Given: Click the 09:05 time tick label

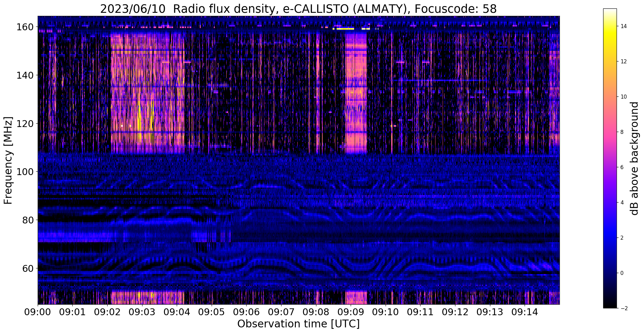Looking at the screenshot, I should pyautogui.click(x=212, y=311).
